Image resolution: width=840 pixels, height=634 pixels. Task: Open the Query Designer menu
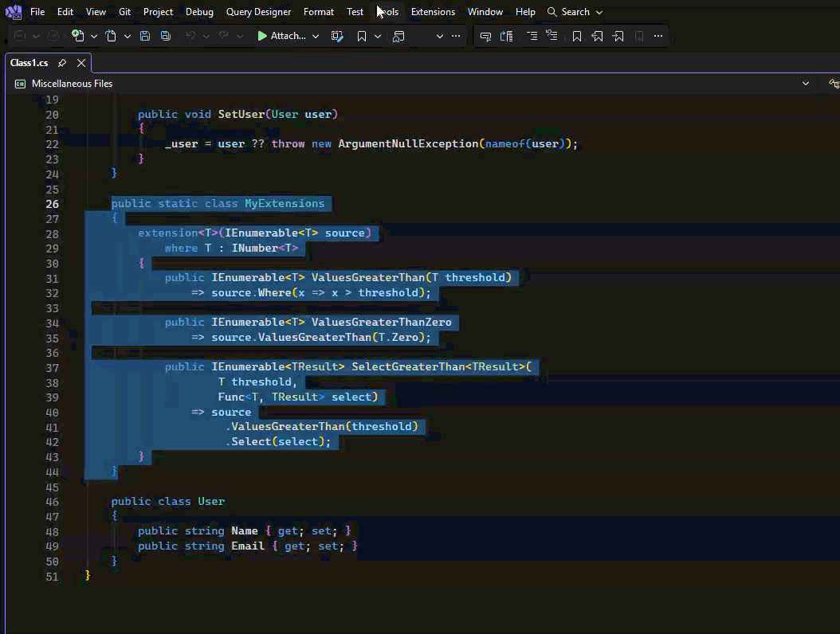(258, 12)
